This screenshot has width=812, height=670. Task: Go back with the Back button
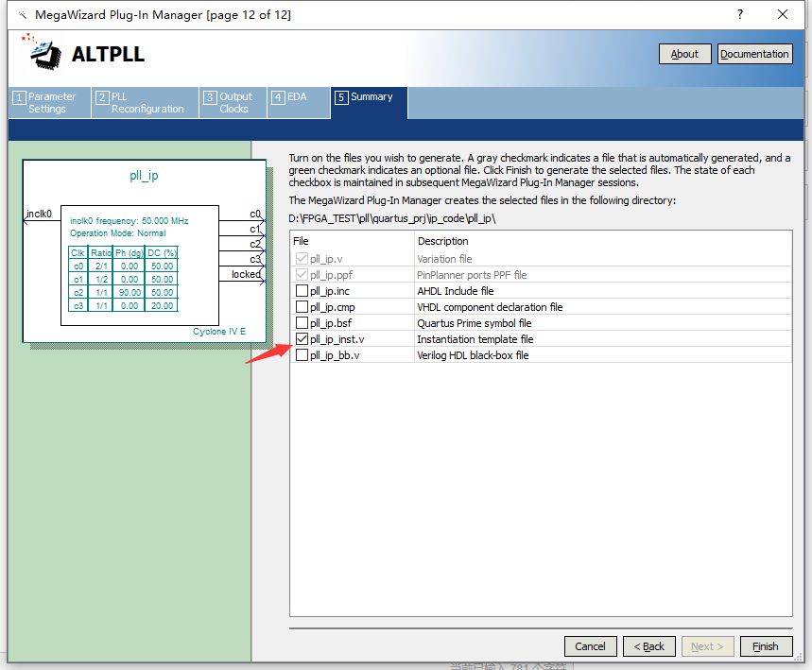pos(648,646)
